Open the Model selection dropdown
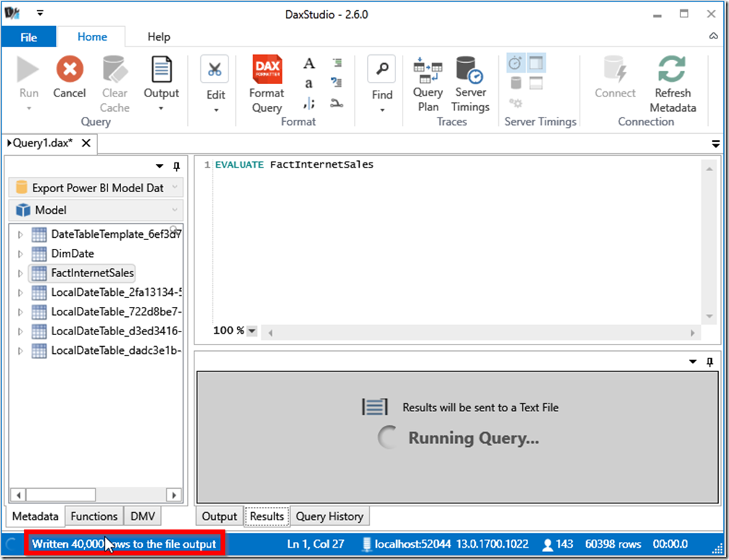Viewport: 729px width, 560px height. point(96,210)
